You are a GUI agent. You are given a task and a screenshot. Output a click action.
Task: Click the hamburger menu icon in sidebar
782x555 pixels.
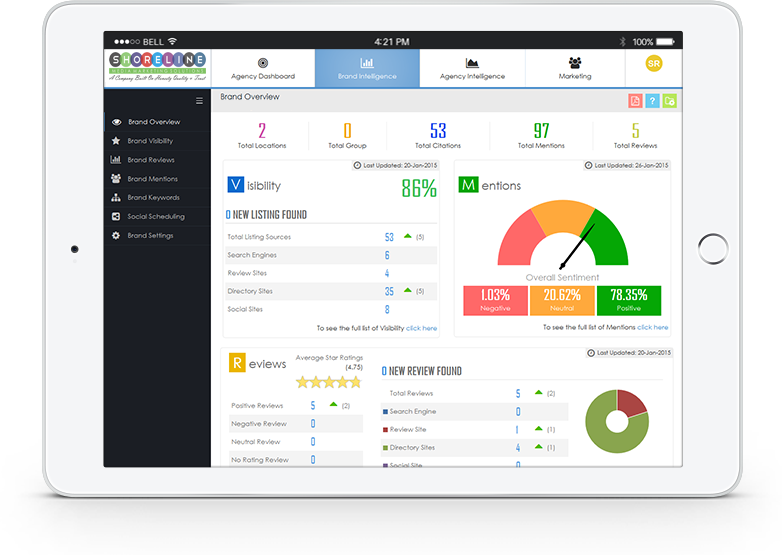[x=199, y=101]
